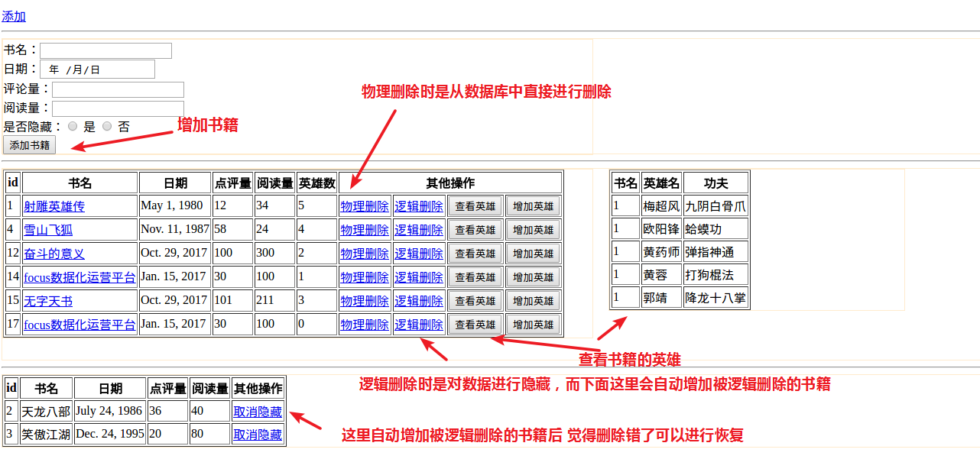Image resolution: width=980 pixels, height=459 pixels.
Task: Focus the 评论量 input field
Action: click(x=118, y=89)
